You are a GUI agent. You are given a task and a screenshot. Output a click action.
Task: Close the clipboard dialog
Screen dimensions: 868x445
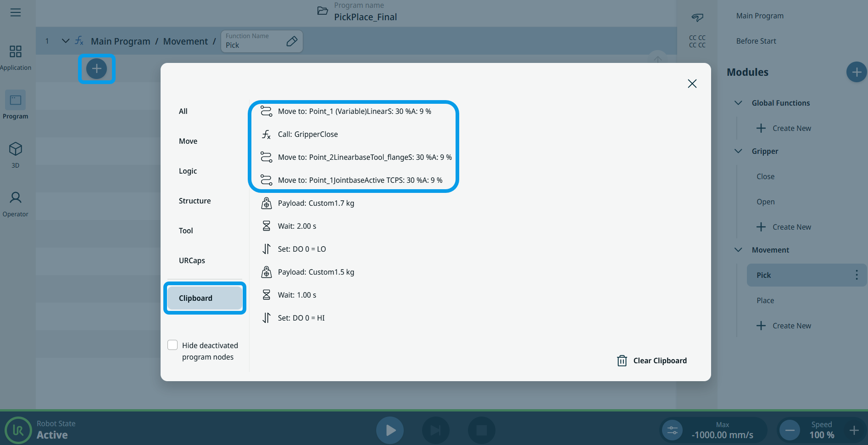[x=692, y=84]
